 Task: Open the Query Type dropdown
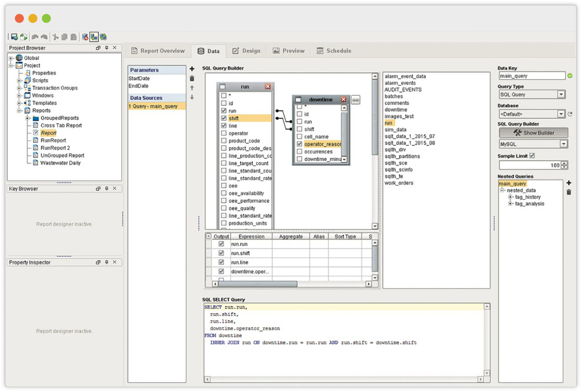click(x=561, y=94)
